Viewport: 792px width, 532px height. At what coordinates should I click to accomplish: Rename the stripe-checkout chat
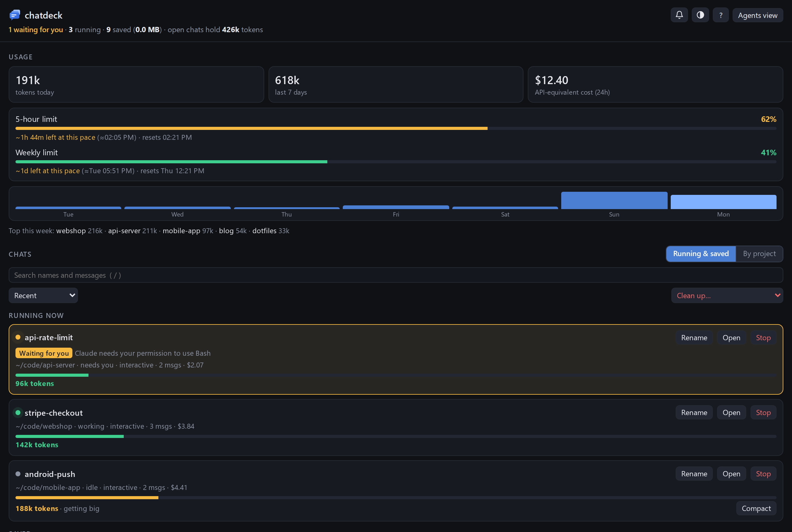coord(694,413)
